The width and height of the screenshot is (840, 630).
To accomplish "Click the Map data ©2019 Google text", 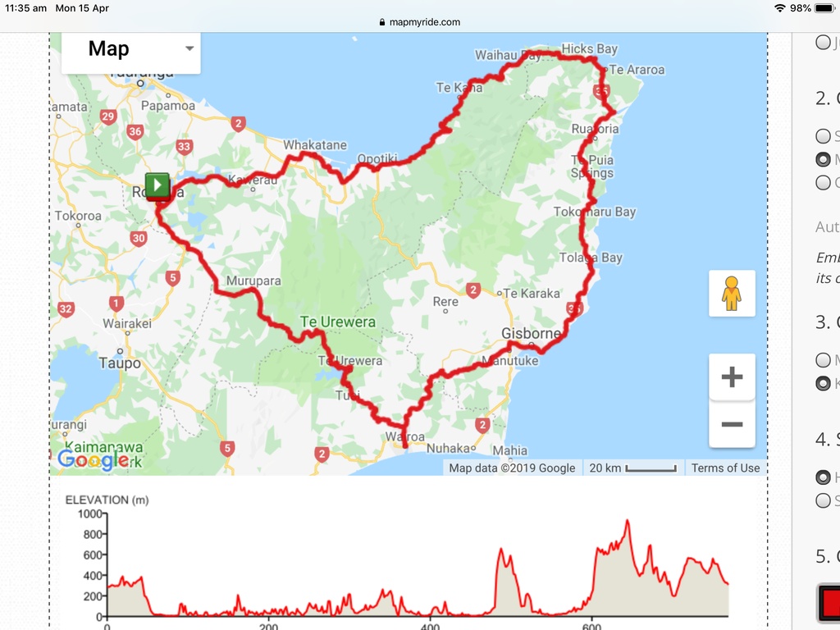I will click(x=512, y=468).
